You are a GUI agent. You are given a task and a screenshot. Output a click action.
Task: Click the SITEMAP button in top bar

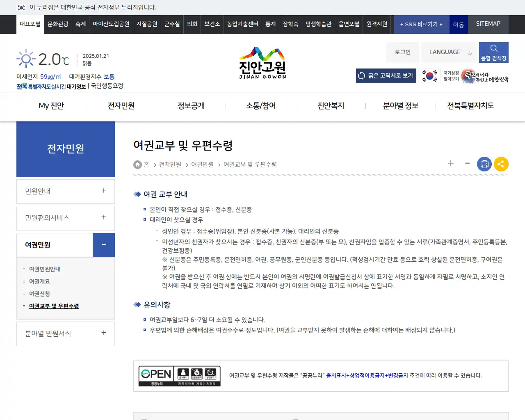pos(488,24)
